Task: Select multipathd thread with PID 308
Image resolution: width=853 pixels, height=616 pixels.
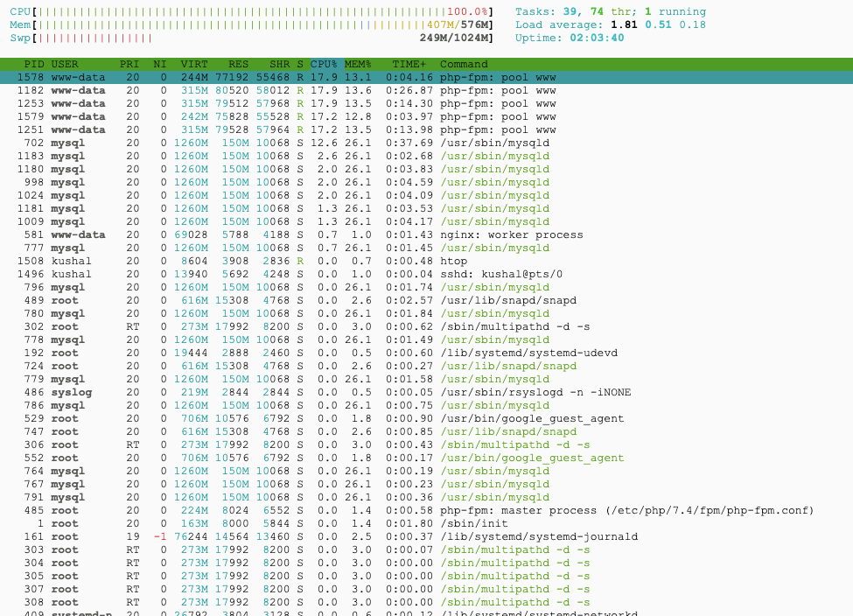Action: coord(427,602)
